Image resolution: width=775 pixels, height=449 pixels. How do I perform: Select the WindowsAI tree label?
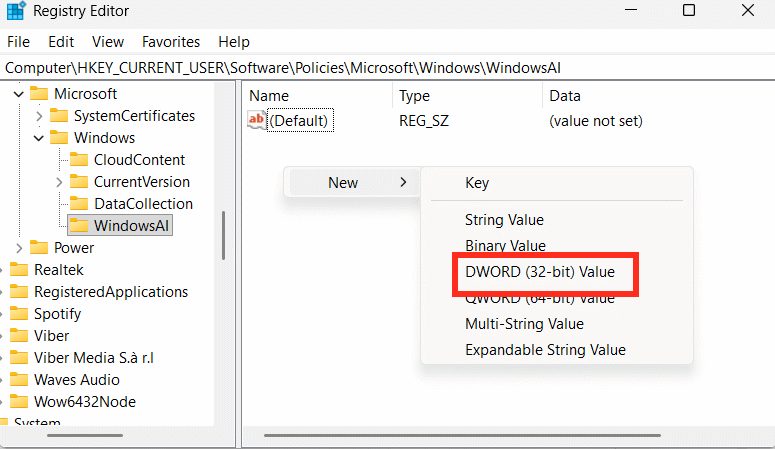tap(131, 225)
